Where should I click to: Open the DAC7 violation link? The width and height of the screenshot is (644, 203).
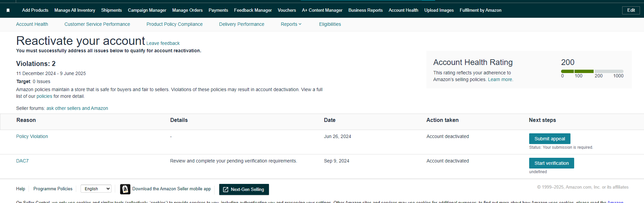pyautogui.click(x=22, y=161)
